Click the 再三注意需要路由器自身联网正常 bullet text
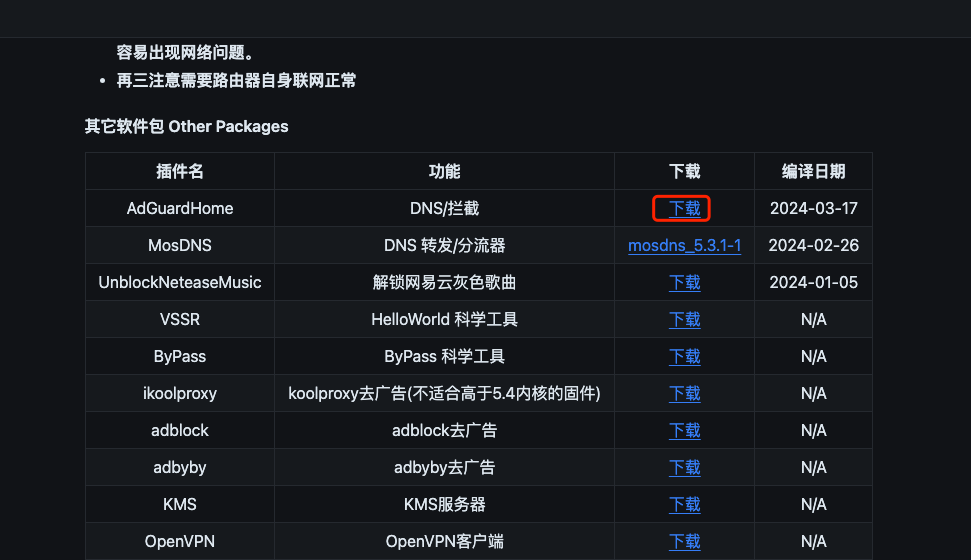Screen dimensions: 971x560 tap(237, 81)
